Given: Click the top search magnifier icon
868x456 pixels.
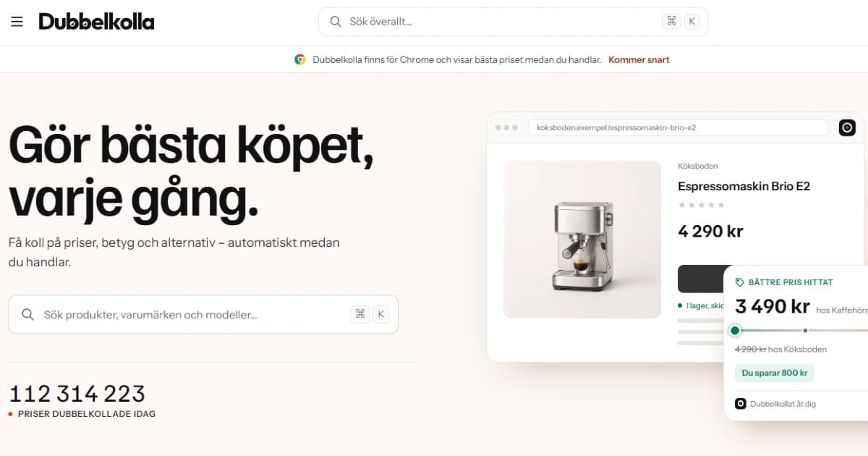Looking at the screenshot, I should (336, 22).
